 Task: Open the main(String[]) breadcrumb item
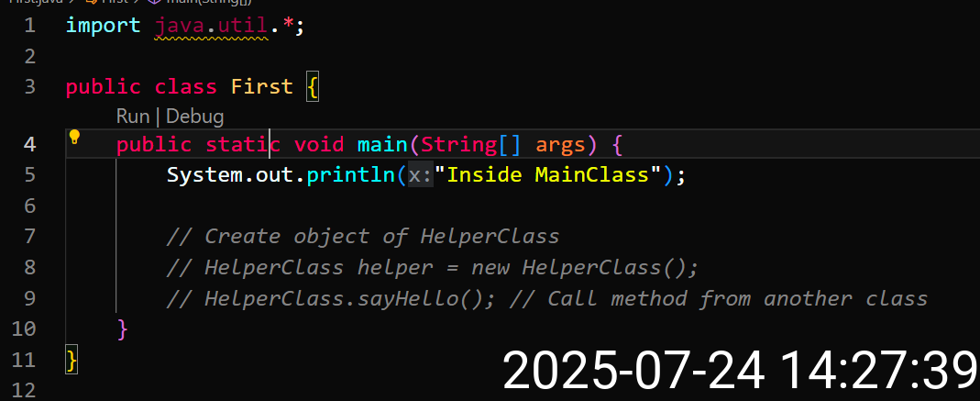(x=208, y=1)
